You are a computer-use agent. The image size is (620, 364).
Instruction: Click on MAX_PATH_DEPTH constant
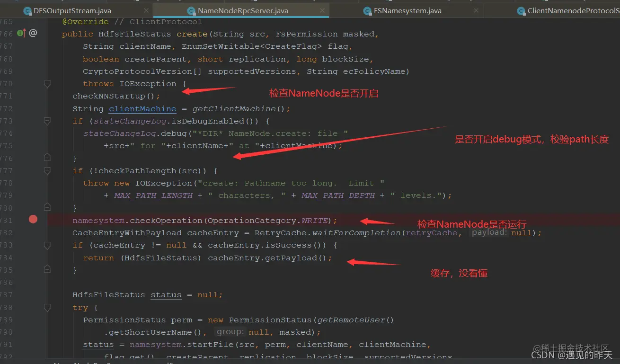[x=338, y=195]
